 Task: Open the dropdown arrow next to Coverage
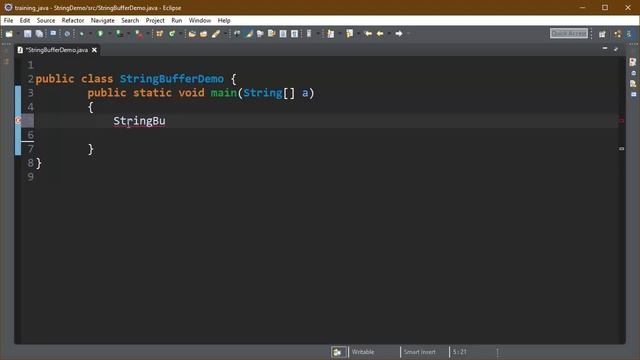pos(129,34)
